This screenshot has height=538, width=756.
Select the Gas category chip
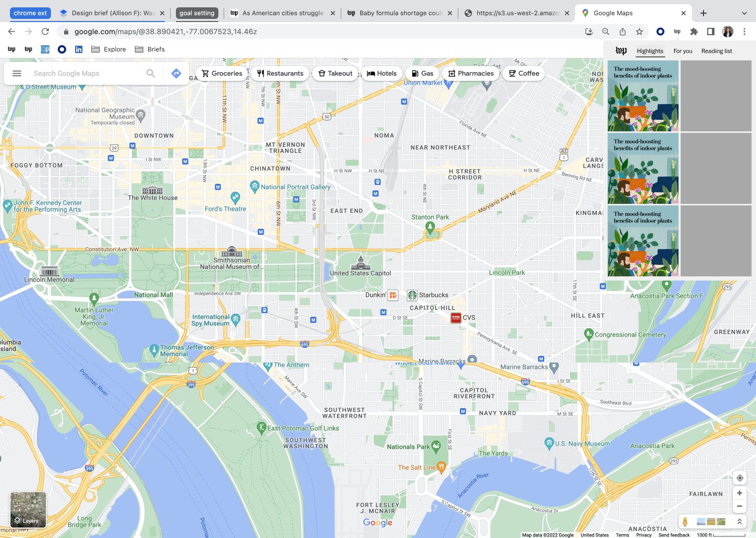click(x=423, y=74)
